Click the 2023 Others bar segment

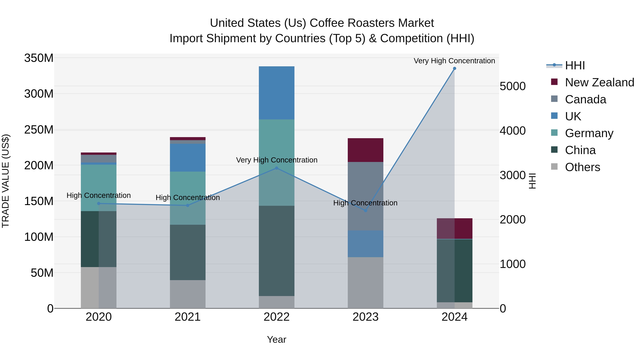click(x=365, y=283)
